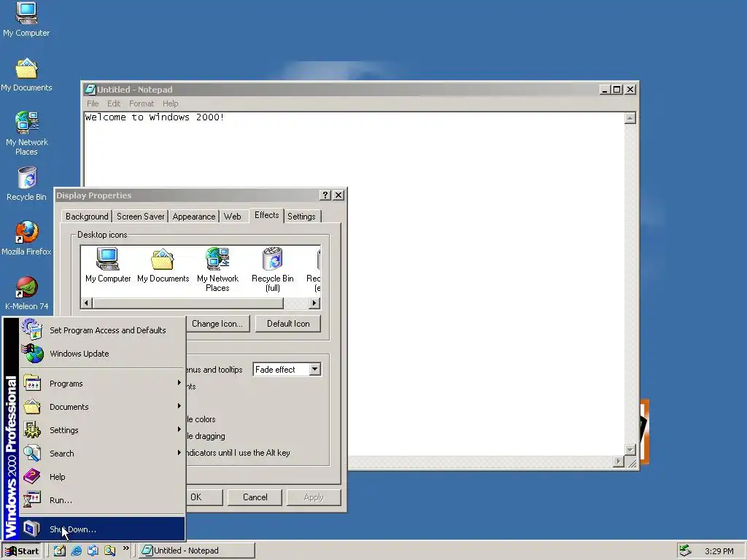Maximize the Notepad window

click(616, 89)
